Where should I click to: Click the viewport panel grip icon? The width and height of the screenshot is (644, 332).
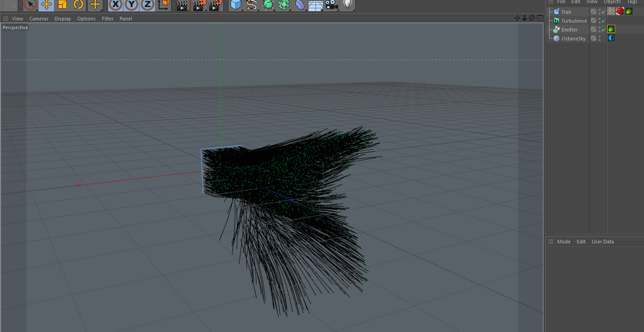tap(6, 19)
